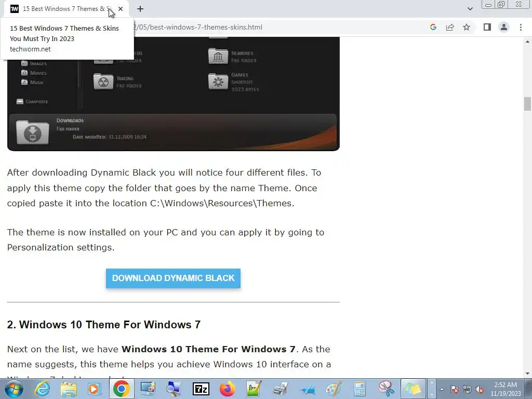Open the clock showing 2:52 AM
The image size is (532, 399).
[x=505, y=389]
